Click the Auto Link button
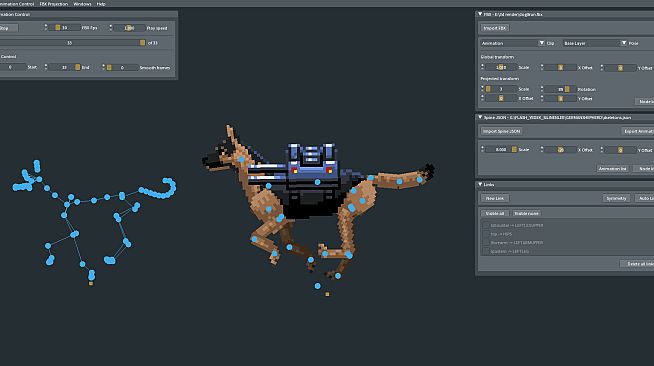This screenshot has height=366, width=654. coord(644,198)
